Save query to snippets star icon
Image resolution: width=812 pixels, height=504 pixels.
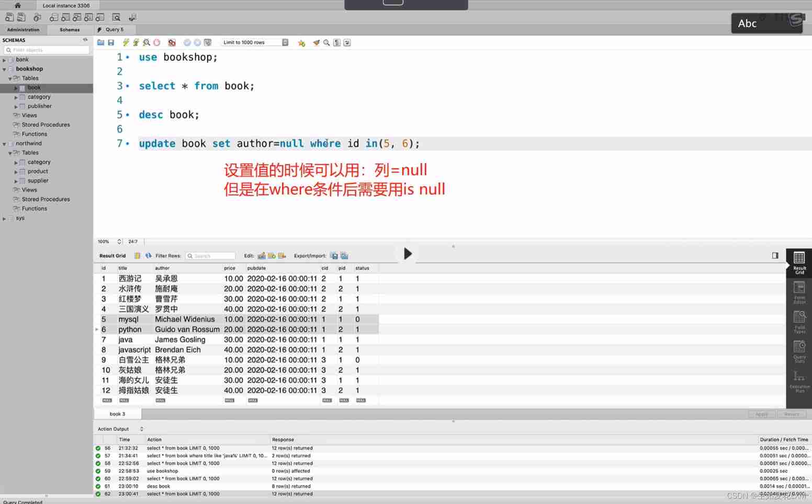[x=301, y=43]
